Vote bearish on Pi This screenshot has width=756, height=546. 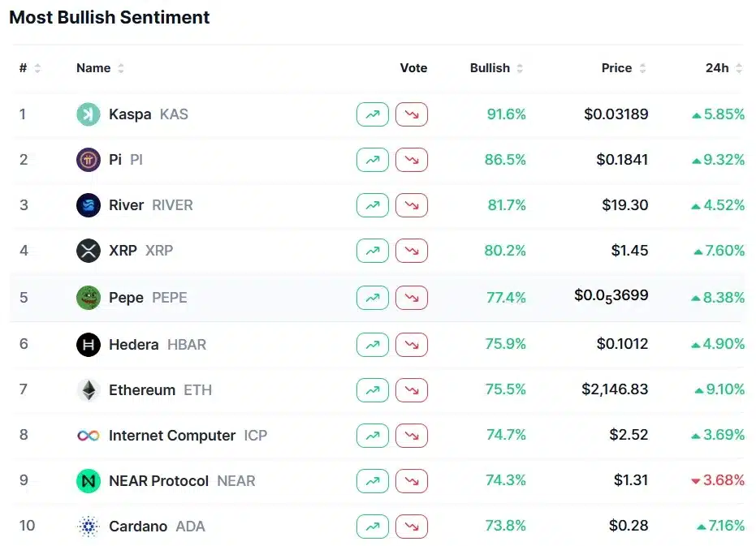click(x=412, y=160)
